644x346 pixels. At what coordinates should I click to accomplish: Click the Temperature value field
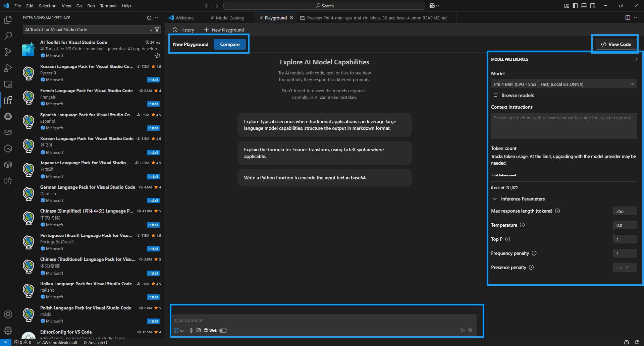point(625,225)
